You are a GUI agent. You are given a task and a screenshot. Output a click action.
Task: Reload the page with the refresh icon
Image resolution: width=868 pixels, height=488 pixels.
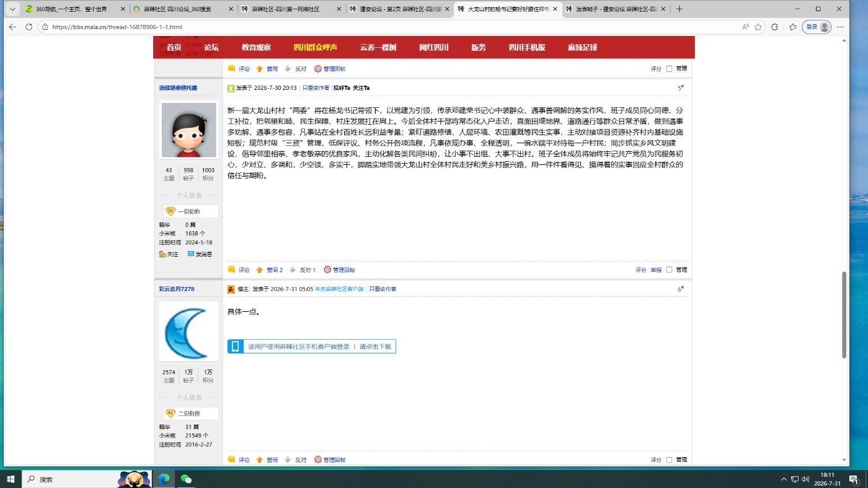(29, 27)
